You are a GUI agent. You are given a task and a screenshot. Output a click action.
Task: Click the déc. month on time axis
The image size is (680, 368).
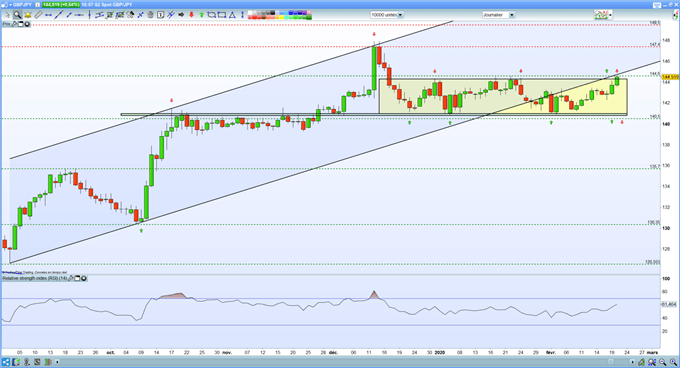tap(333, 352)
